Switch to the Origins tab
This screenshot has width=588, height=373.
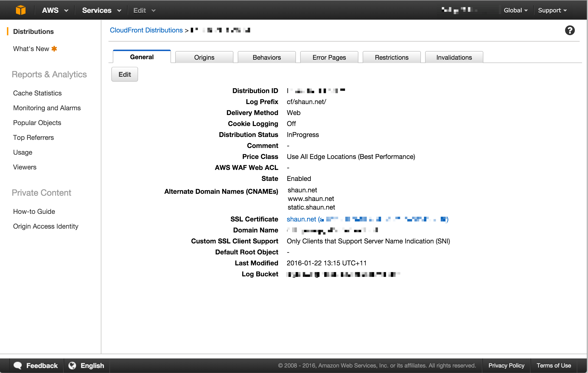[x=204, y=57]
